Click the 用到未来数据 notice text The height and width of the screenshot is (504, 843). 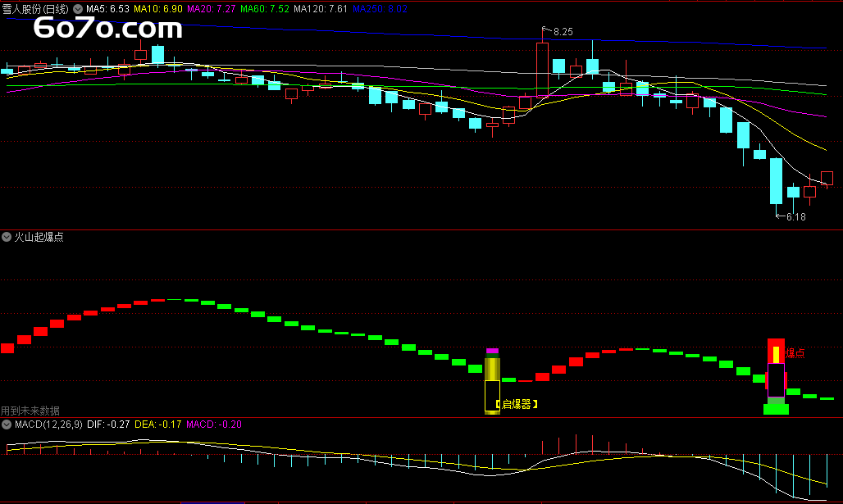[x=30, y=411]
